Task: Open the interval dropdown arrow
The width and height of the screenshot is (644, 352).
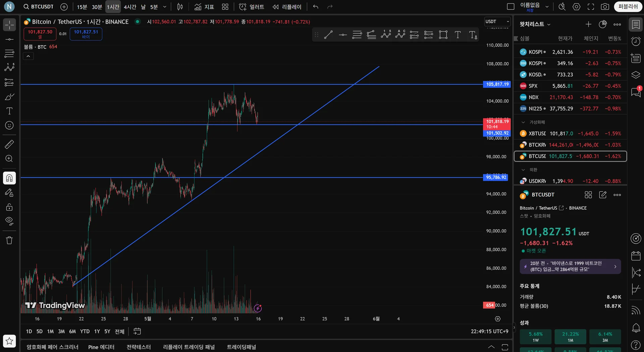Action: point(165,7)
